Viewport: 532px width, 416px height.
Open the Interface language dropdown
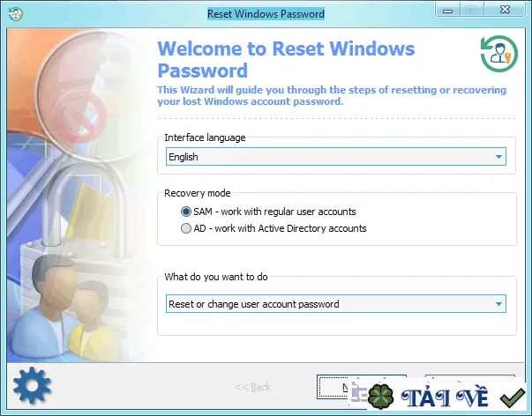(x=336, y=157)
